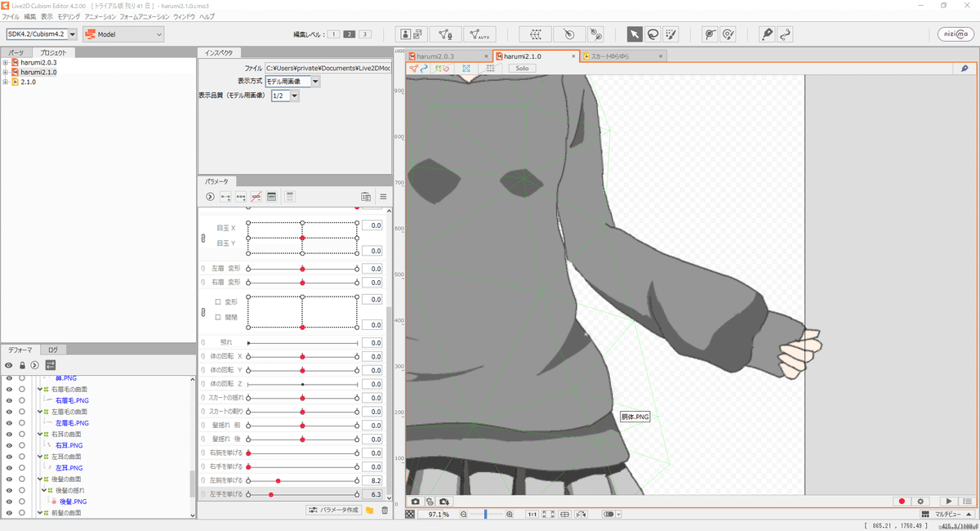Toggle lock circle for 右耳の曲面
The width and height of the screenshot is (980, 531).
coord(22,435)
